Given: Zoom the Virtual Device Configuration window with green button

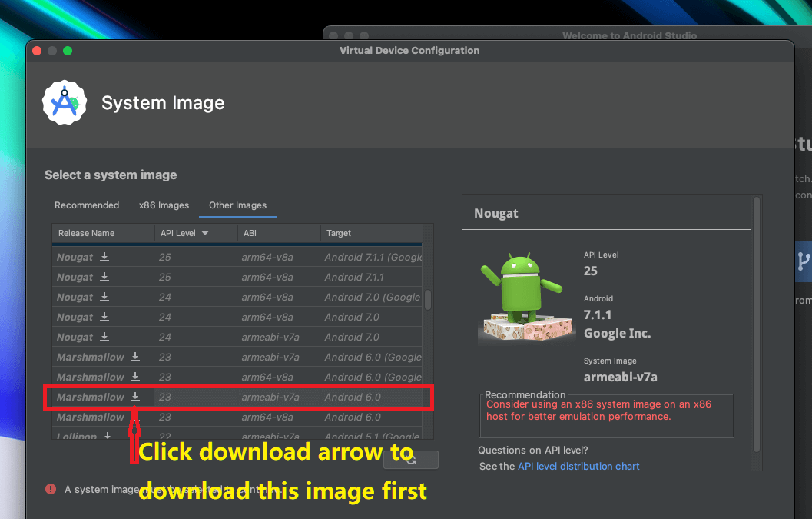Looking at the screenshot, I should [x=68, y=50].
